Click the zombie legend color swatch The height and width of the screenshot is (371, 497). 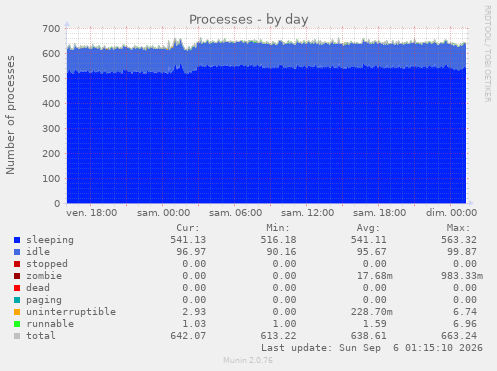coord(17,276)
